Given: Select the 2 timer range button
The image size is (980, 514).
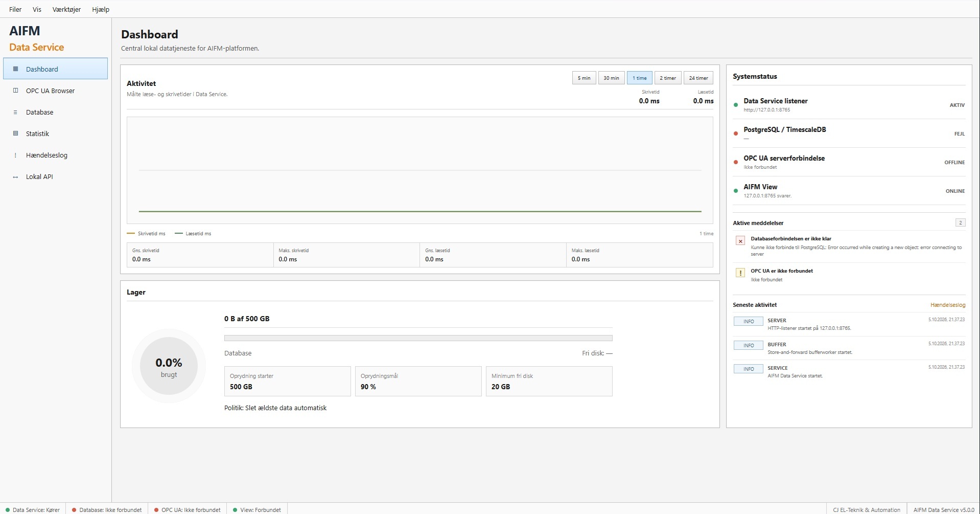Looking at the screenshot, I should click(x=667, y=78).
